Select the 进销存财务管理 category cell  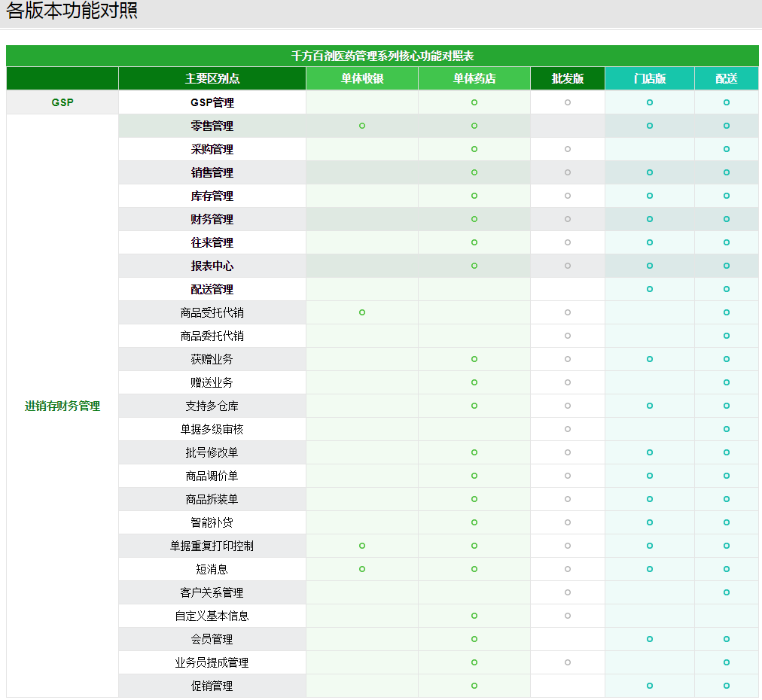62,406
